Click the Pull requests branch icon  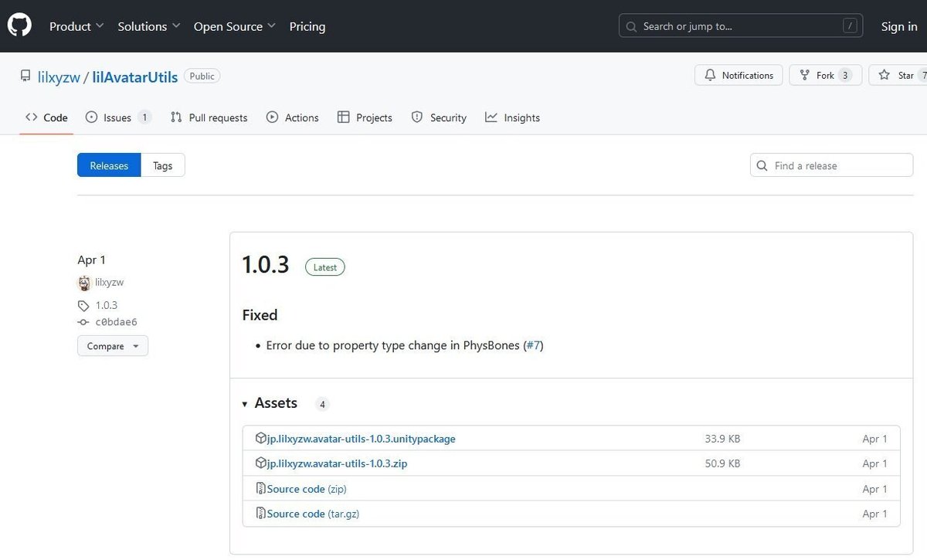[x=176, y=117]
